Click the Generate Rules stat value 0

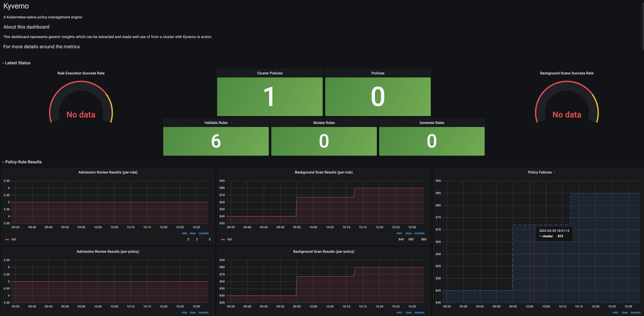coord(432,141)
